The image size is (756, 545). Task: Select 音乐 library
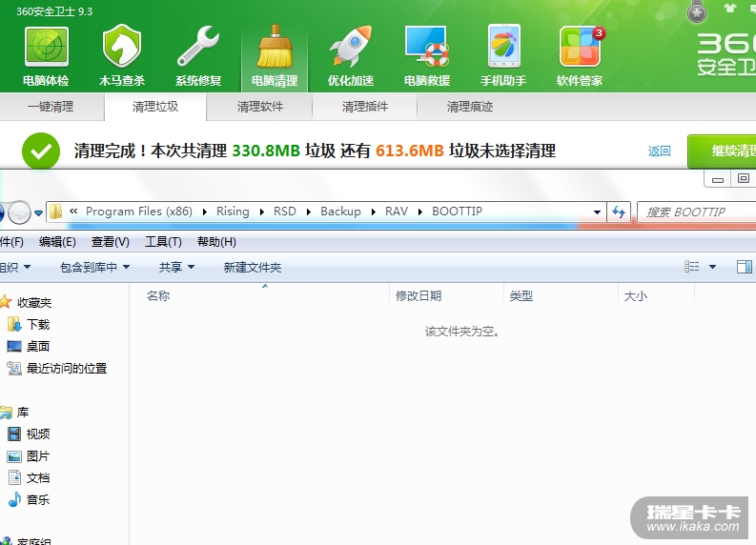pos(38,499)
